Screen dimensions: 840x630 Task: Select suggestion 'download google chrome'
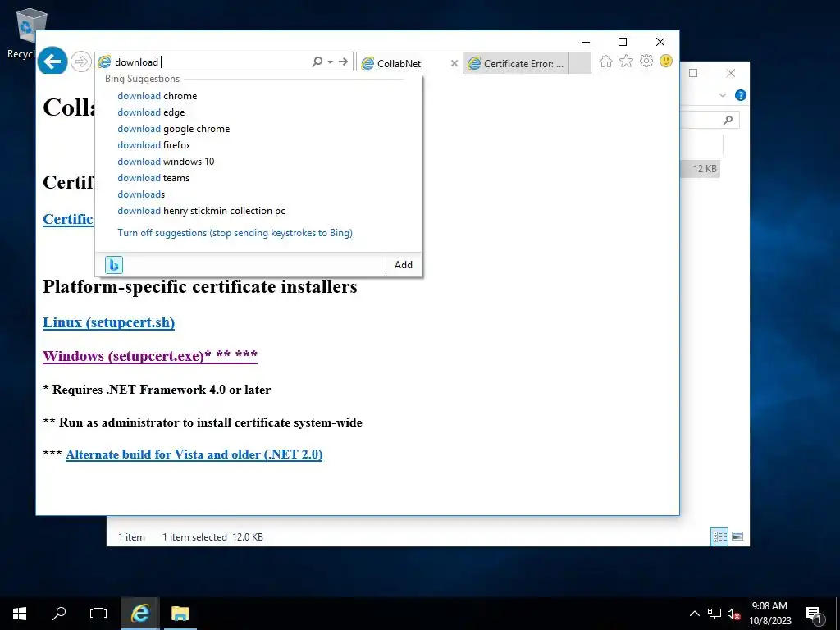pyautogui.click(x=174, y=129)
